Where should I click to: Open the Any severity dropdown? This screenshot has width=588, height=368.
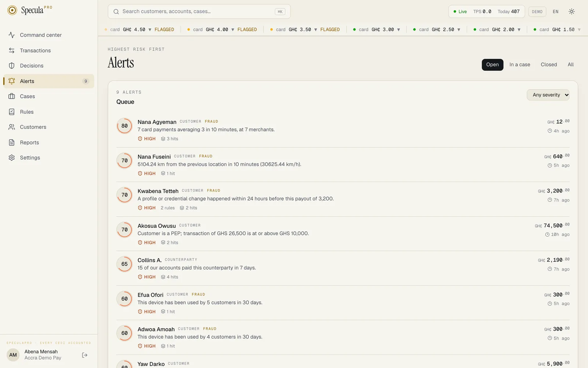pos(548,95)
